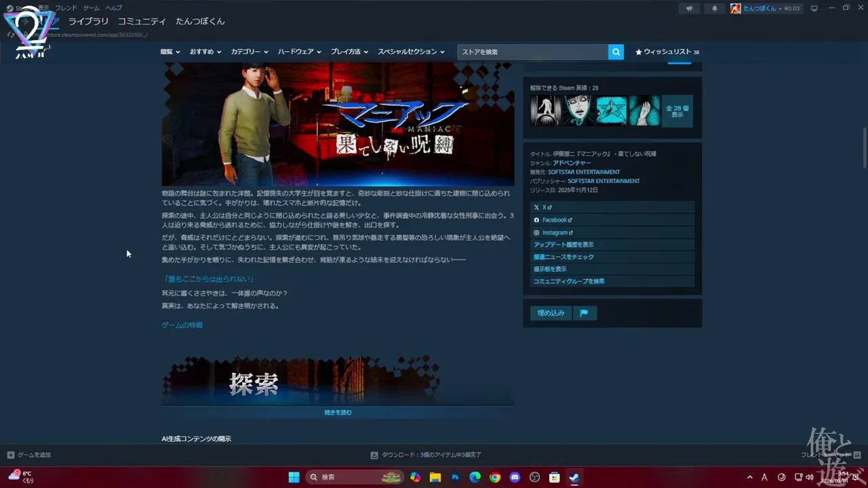Click the developer SOFTSTAR ENTERTAINMENT link
This screenshot has width=868, height=488.
coord(584,172)
